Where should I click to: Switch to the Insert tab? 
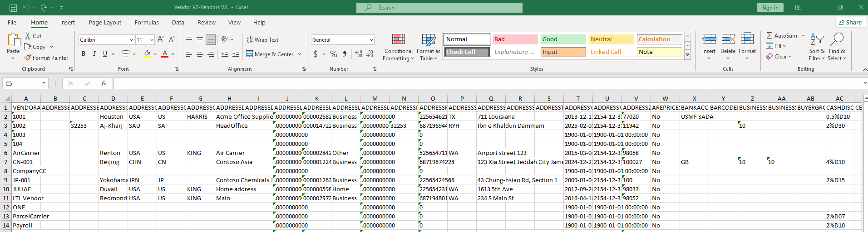[x=68, y=22]
